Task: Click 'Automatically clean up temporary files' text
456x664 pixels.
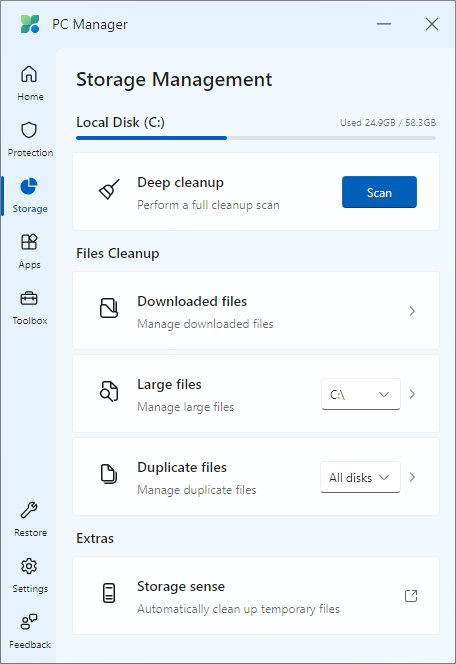Action: pos(238,609)
